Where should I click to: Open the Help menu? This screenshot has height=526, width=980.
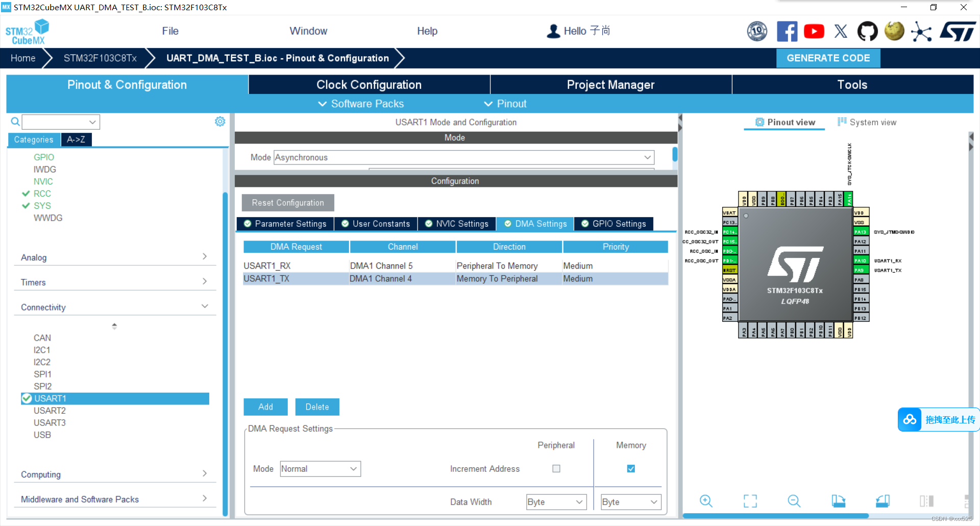click(x=427, y=31)
